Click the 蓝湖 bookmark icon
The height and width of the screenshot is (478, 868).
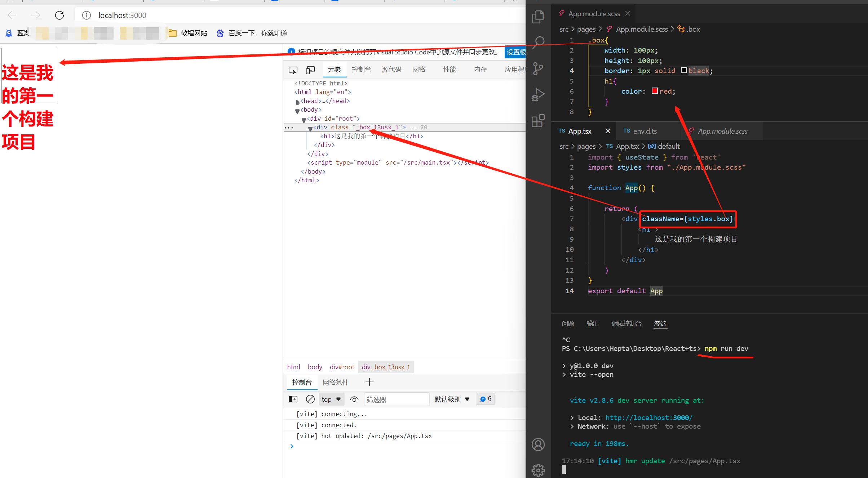coord(9,33)
